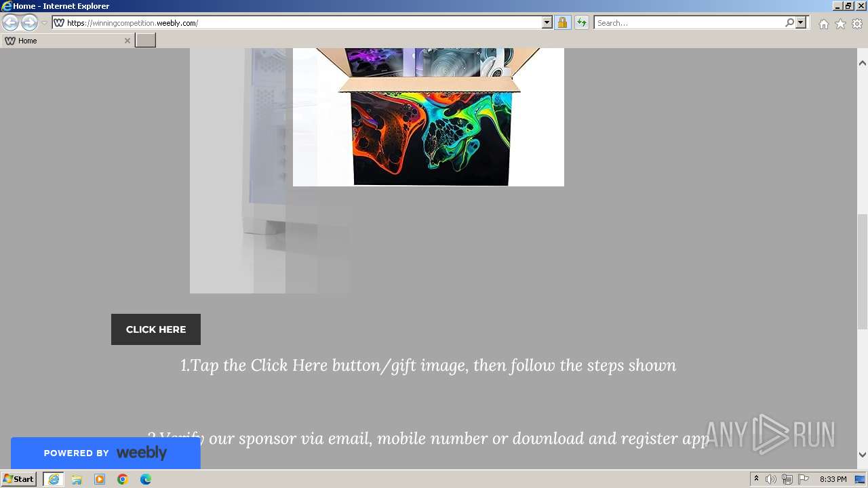This screenshot has width=868, height=488.
Task: Open the Windows Start menu
Action: 19,479
